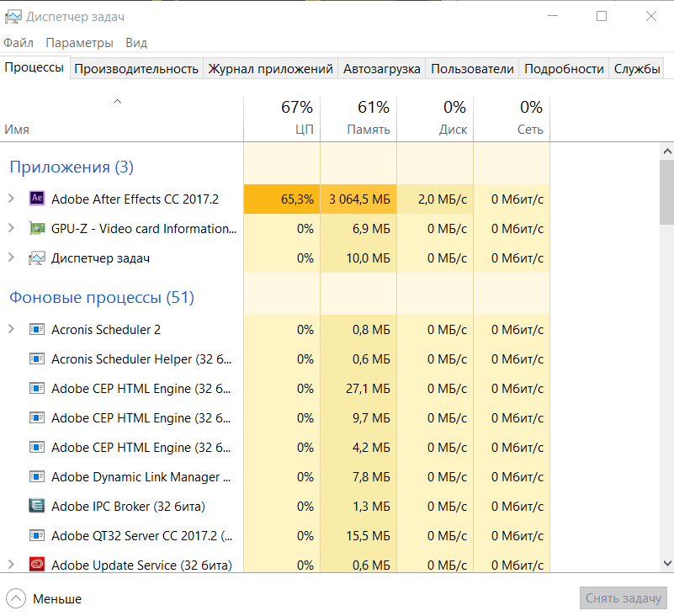Expand the Adobe After Effects CC 2017.2 row
This screenshot has height=616, width=674.
pyautogui.click(x=11, y=198)
